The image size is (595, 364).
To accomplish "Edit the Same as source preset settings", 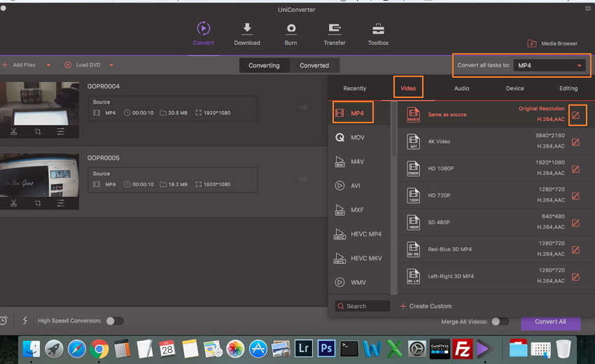I will [x=575, y=115].
